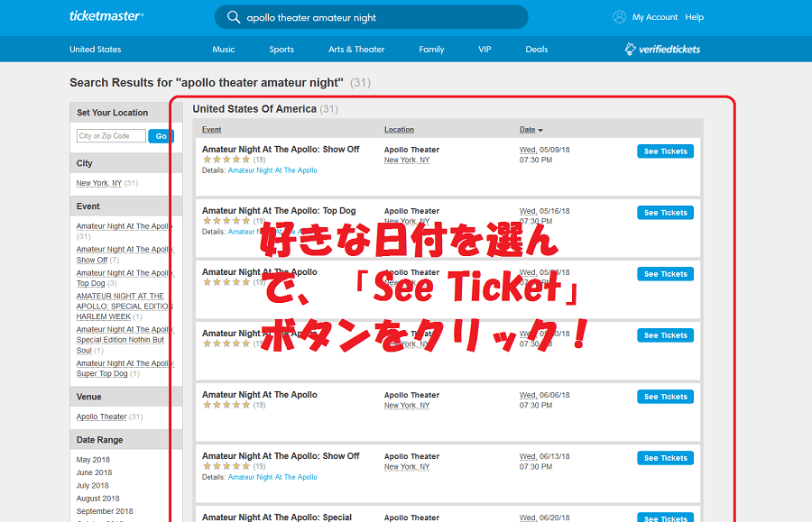Image resolution: width=812 pixels, height=522 pixels.
Task: Filter by Special Edition Harlem Week event
Action: tap(124, 307)
